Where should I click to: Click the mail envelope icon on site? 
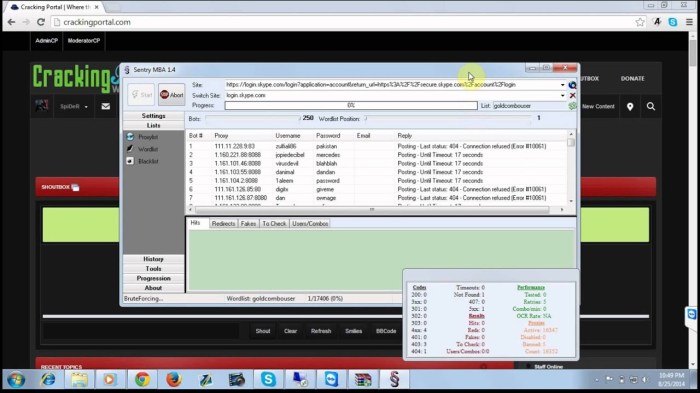click(x=106, y=106)
